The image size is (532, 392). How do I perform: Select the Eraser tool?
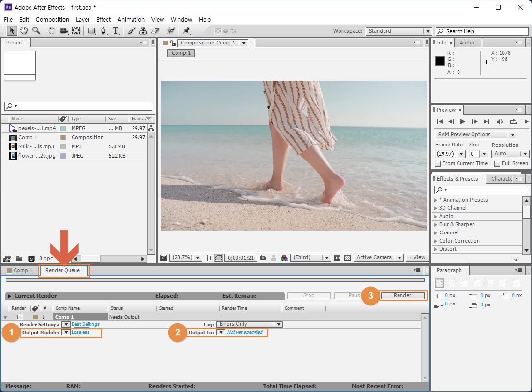pos(155,31)
